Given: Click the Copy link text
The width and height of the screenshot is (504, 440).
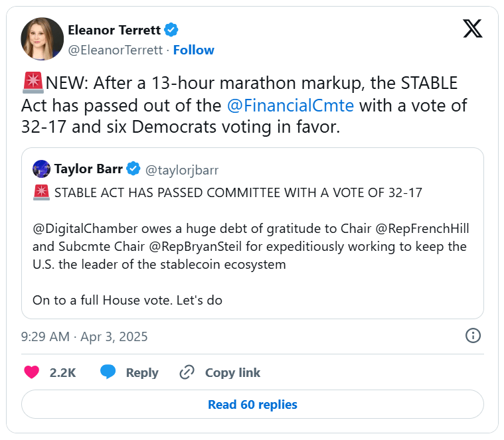Looking at the screenshot, I should tap(232, 372).
